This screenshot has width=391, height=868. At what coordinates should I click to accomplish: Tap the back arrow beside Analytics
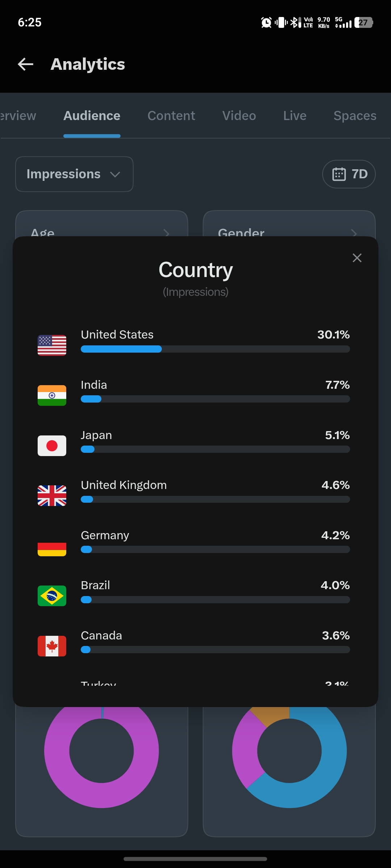point(26,64)
